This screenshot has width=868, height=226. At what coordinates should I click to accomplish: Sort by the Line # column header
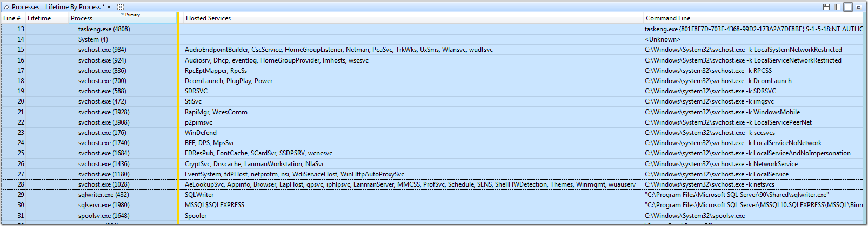pos(13,18)
